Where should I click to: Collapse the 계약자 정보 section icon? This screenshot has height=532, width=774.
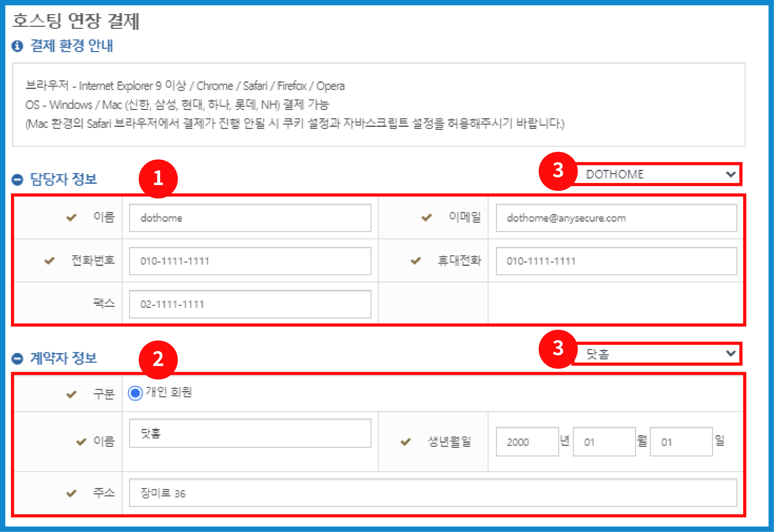17,359
